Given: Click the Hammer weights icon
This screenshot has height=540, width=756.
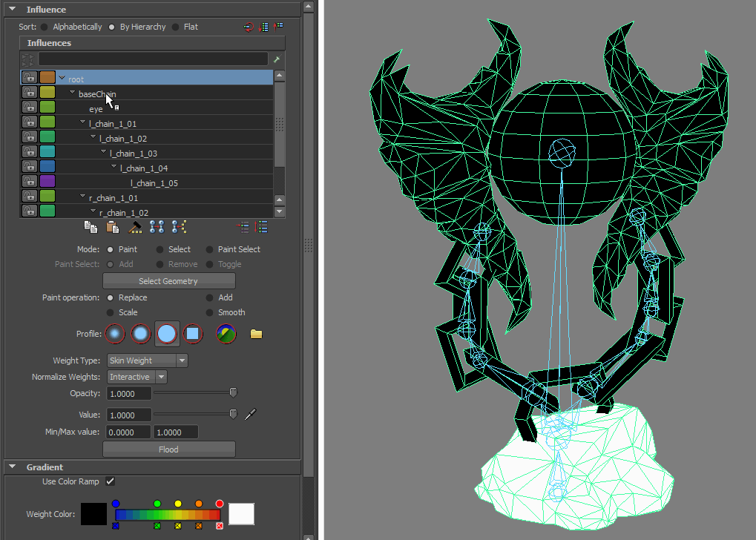Looking at the screenshot, I should 135,227.
